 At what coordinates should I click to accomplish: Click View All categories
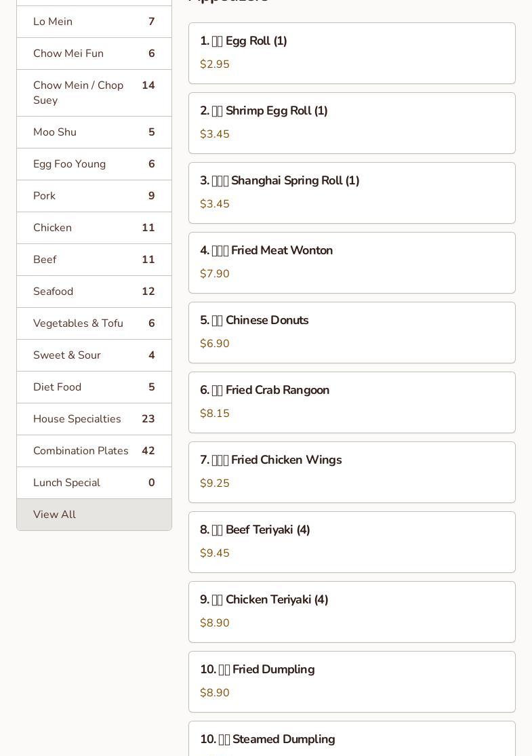94,515
